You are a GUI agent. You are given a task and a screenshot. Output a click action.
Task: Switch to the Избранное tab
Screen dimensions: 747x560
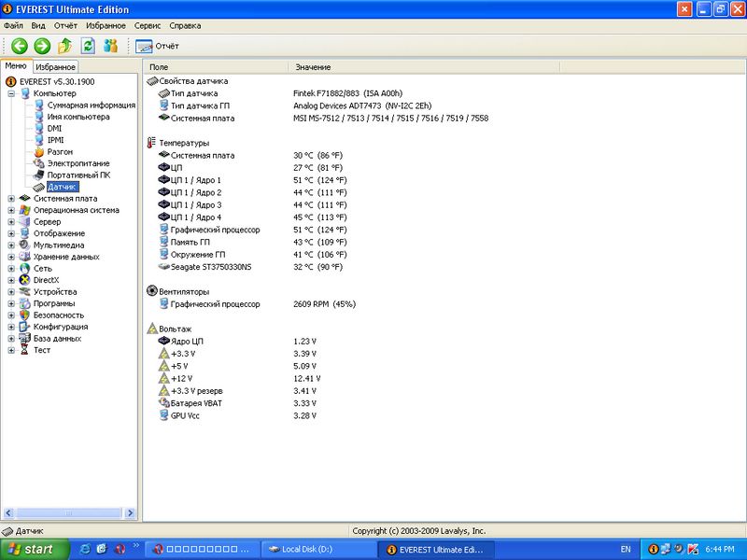tap(55, 67)
